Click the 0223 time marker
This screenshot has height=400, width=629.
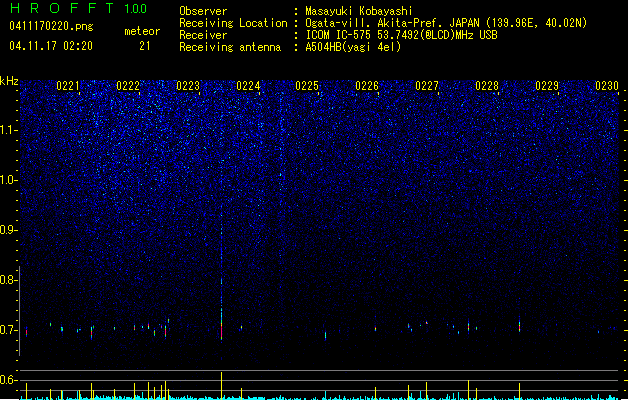(x=188, y=86)
